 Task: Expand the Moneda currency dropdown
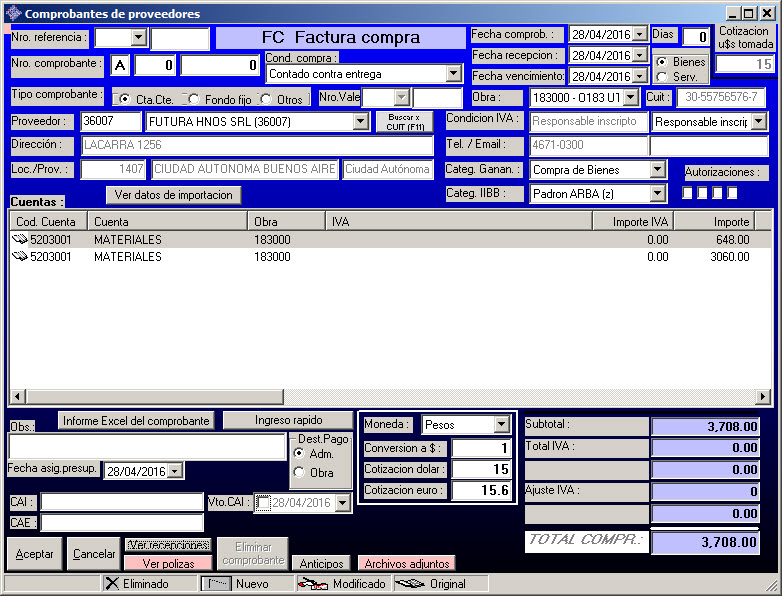tap(501, 425)
